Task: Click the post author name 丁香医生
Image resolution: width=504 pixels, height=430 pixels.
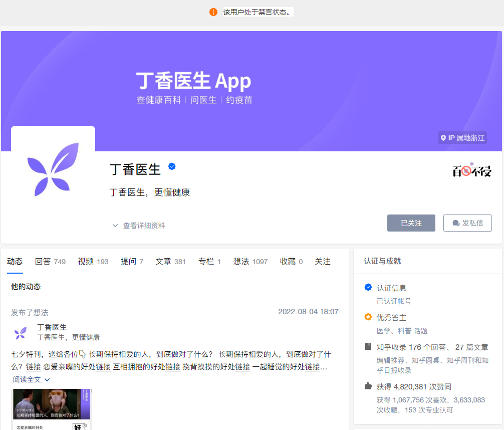Action: pos(52,327)
